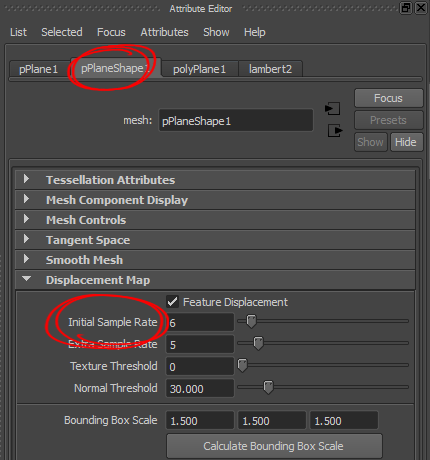Click Initial Sample Rate value field
Viewport: 430px width, 460px height.
coord(200,322)
